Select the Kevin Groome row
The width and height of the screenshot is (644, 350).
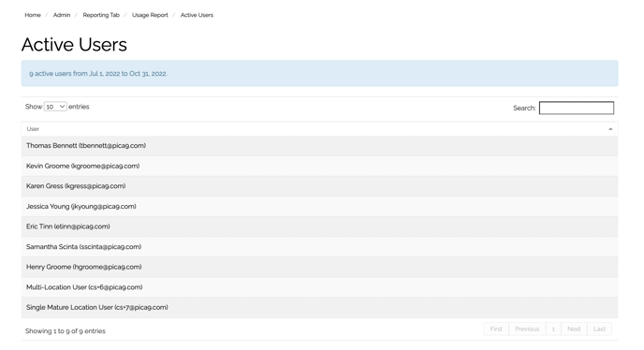319,166
